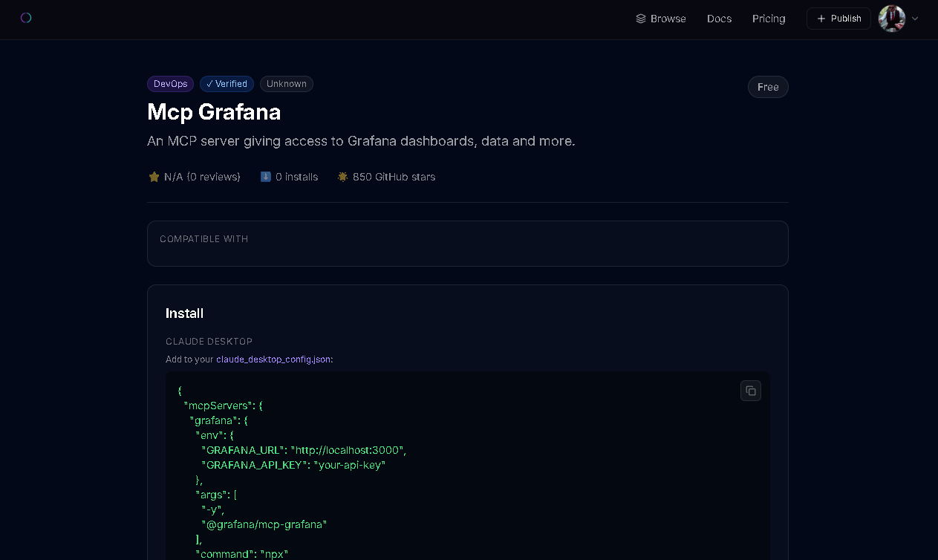Click the site logo icon
Image resolution: width=938 pixels, height=560 pixels.
(x=26, y=18)
